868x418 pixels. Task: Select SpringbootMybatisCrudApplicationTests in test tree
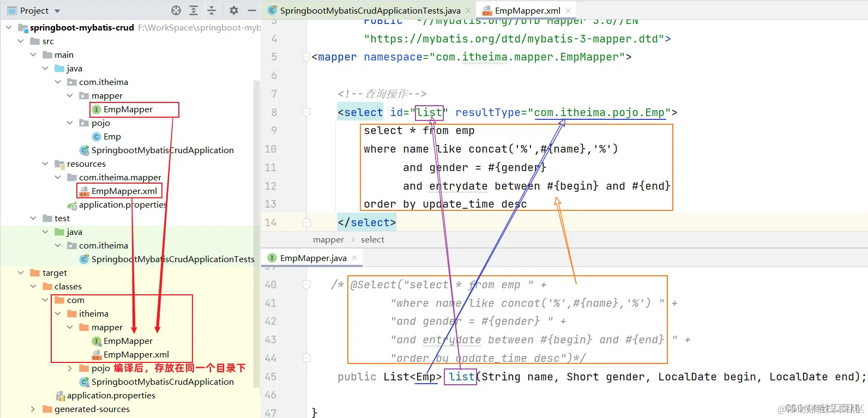tap(173, 259)
